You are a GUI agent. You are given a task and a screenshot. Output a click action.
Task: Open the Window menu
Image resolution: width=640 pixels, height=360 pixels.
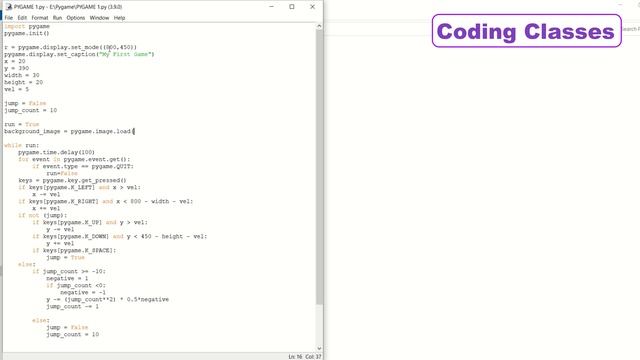tap(99, 18)
